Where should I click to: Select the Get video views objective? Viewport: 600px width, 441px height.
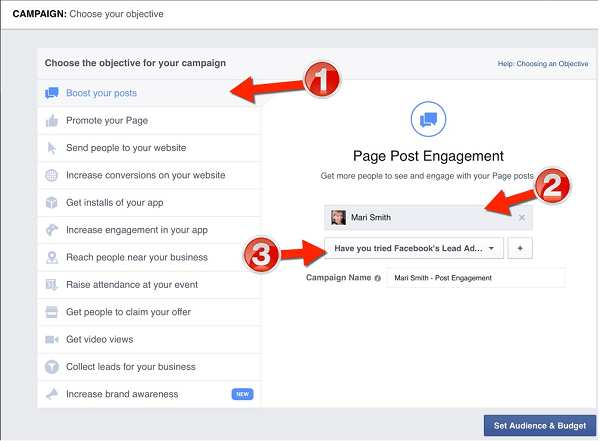point(149,340)
